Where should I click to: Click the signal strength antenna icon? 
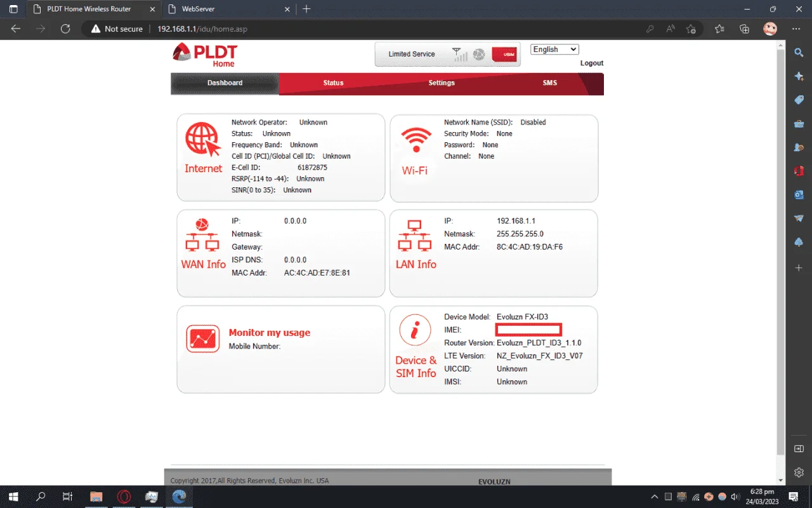(460, 55)
